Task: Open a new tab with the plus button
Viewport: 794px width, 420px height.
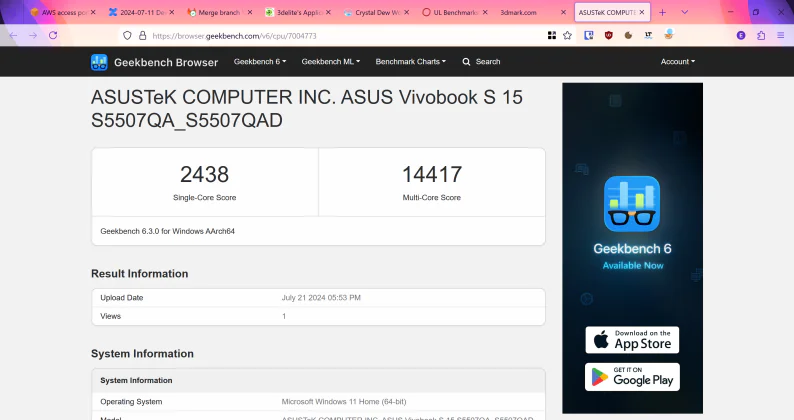Action: 662,12
